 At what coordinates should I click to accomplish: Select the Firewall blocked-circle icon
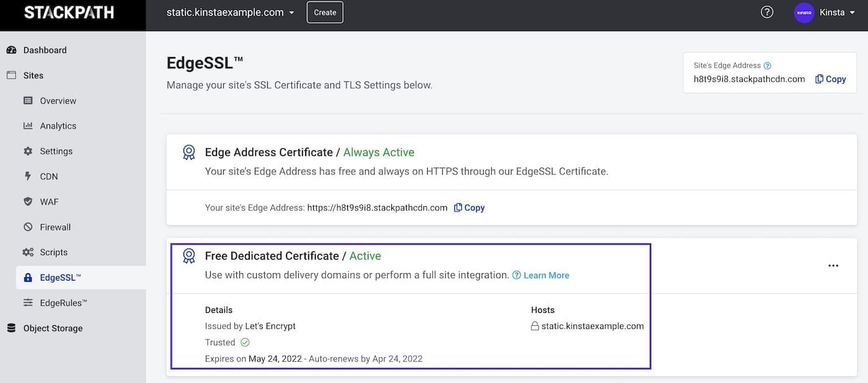(x=27, y=227)
